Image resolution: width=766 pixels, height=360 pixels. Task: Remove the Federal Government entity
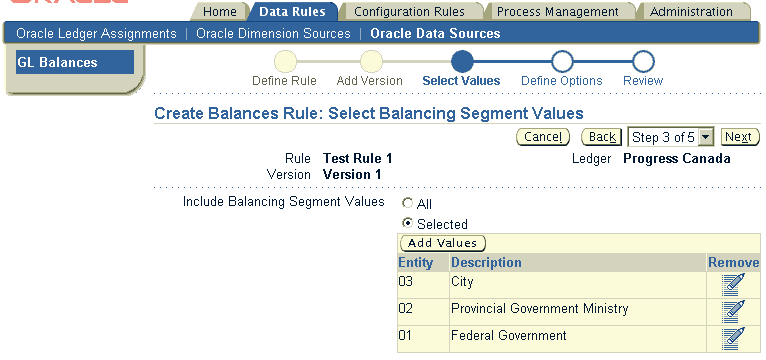click(733, 339)
